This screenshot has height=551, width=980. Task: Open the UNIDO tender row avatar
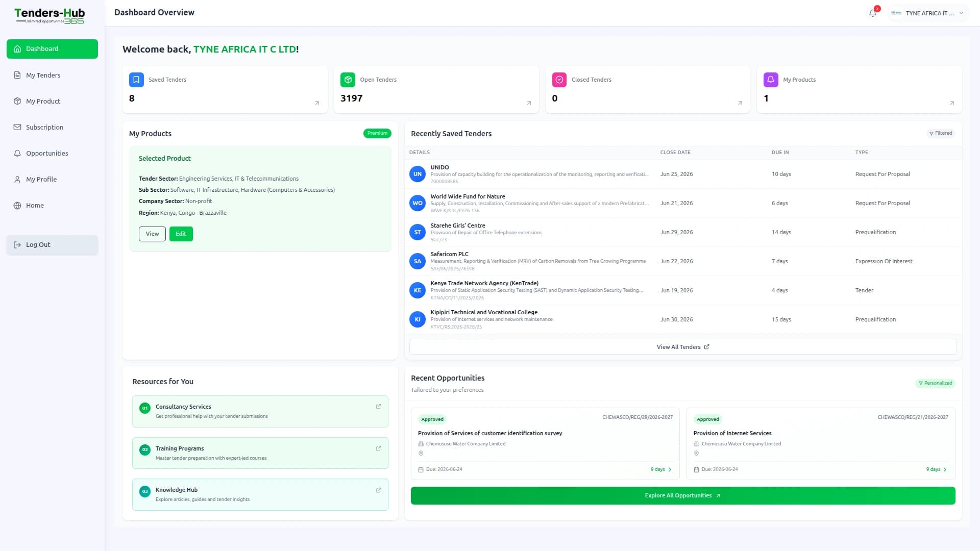[418, 174]
